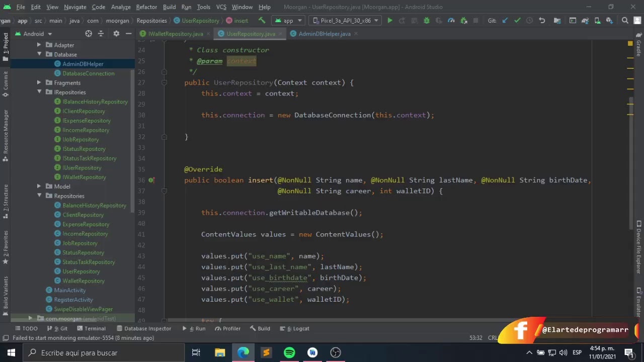Fold the UserRepository constructor at line 27
This screenshot has height=362, width=644.
point(164,82)
